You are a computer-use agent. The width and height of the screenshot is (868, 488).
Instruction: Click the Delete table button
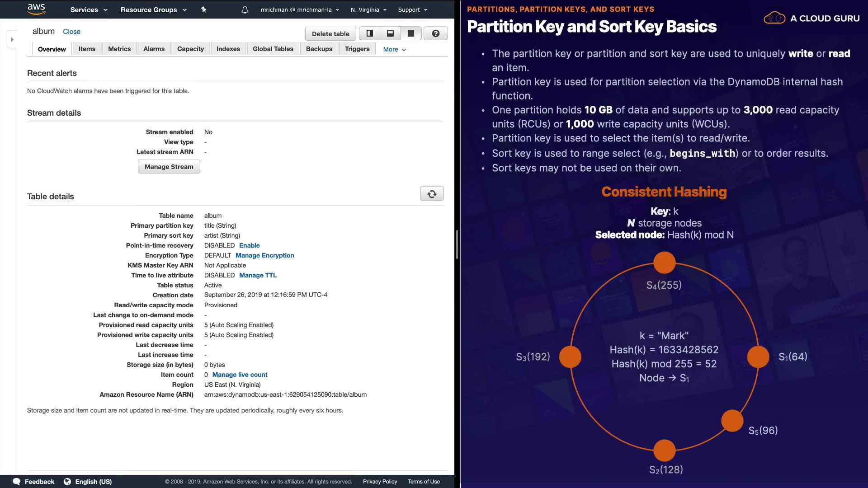[x=330, y=33]
